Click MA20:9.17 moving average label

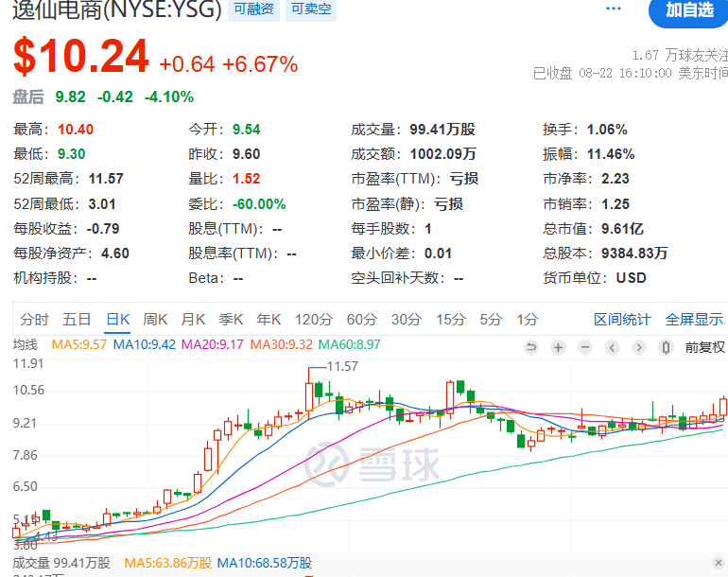(x=212, y=344)
